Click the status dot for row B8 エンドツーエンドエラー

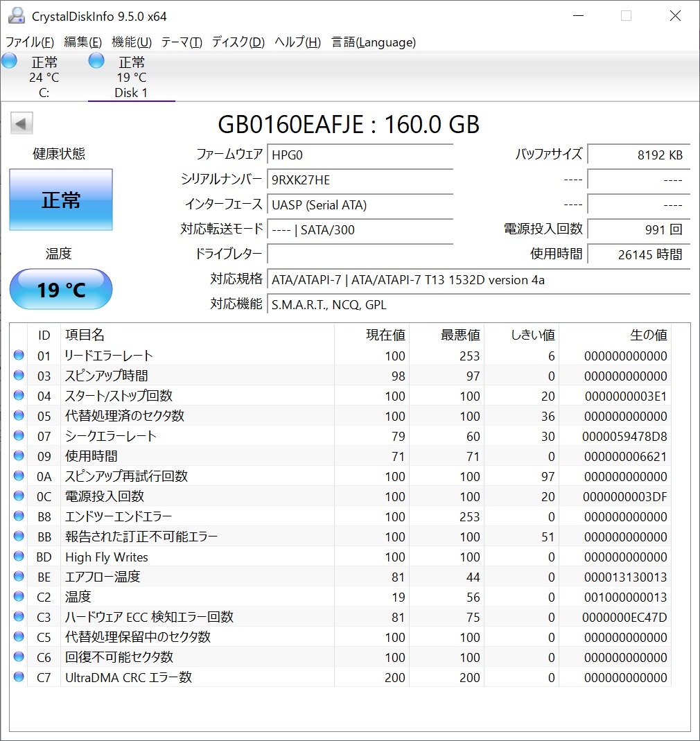click(19, 516)
